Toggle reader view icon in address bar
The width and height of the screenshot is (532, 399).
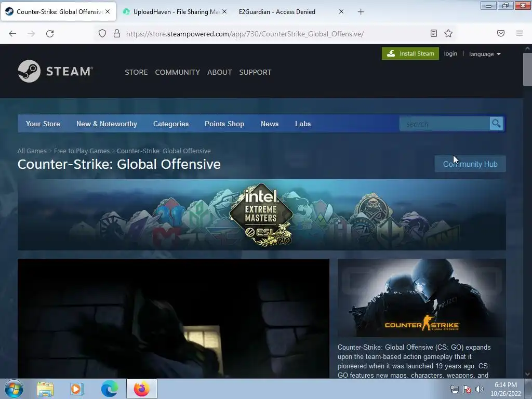[434, 33]
